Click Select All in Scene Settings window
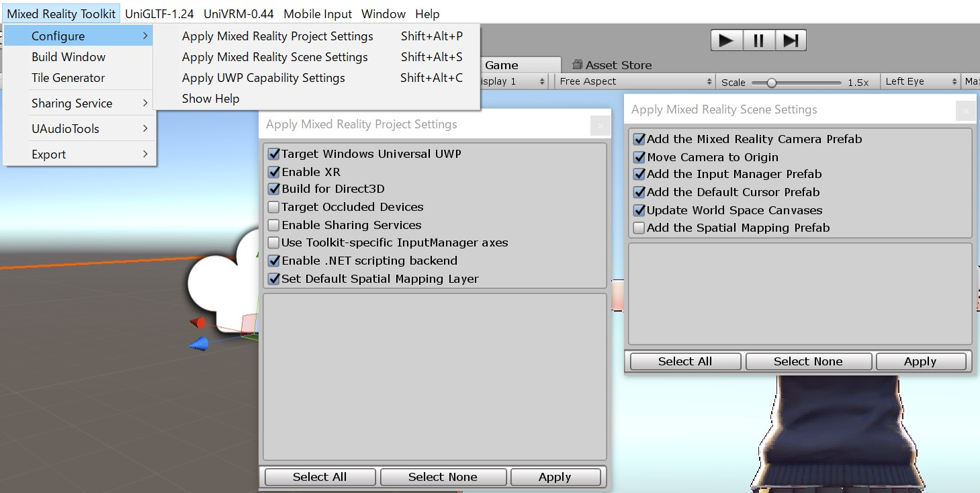 click(x=685, y=361)
